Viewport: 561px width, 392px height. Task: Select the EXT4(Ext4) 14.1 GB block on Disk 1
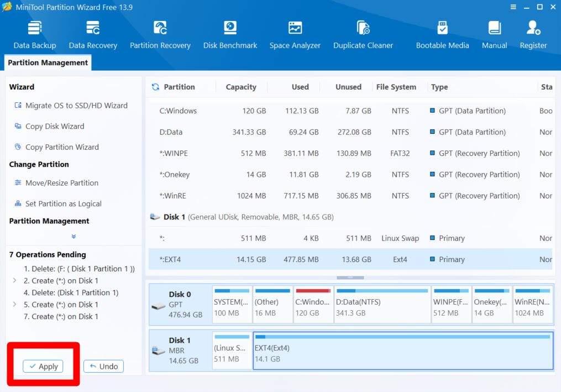coord(403,351)
